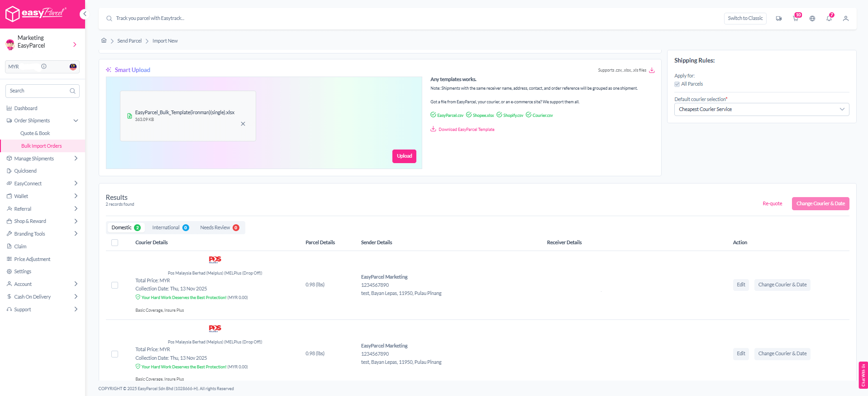This screenshot has height=396, width=868.
Task: Open the Needs Review tab
Action: (219, 227)
